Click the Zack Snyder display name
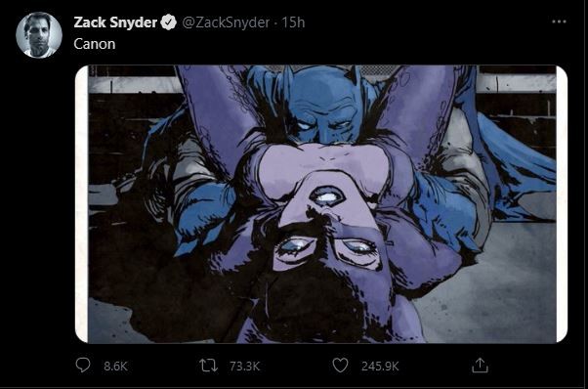Screen dimensions: 588x389 coord(115,22)
